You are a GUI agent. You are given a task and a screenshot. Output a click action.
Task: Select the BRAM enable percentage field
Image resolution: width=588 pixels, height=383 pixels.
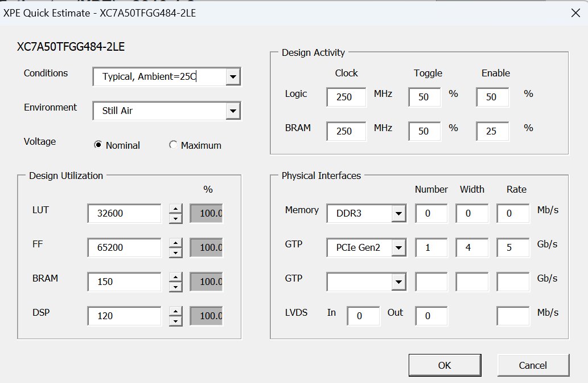tap(492, 131)
